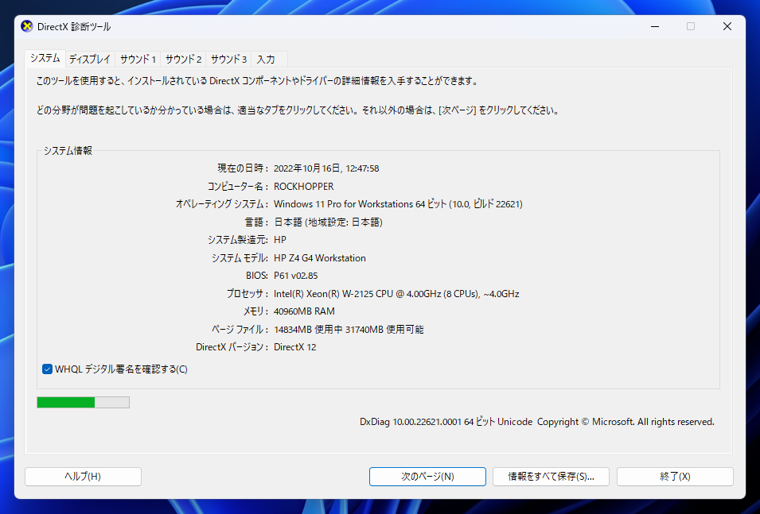
Task: Select the システム tab
Action: click(45, 58)
